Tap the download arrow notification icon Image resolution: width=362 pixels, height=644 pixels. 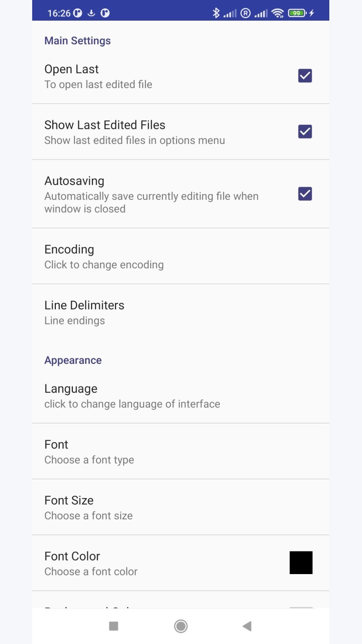92,13
